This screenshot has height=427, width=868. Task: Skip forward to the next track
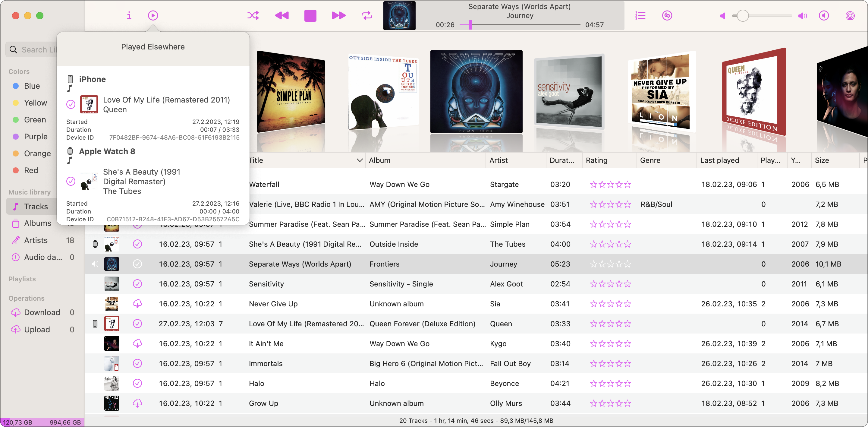tap(338, 15)
